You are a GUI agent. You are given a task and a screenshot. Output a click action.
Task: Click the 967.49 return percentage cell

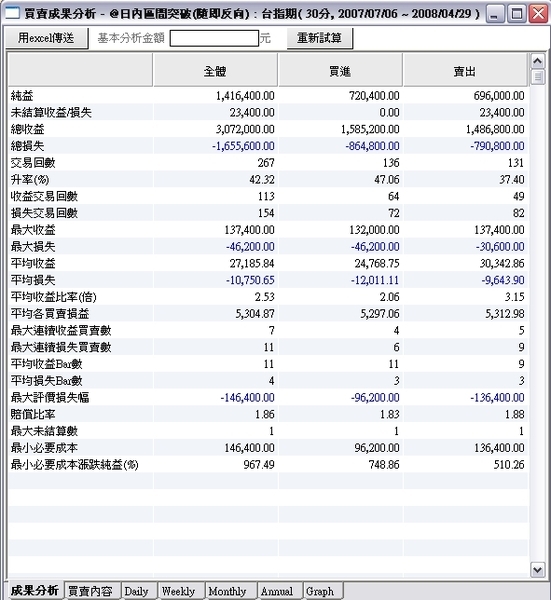pos(259,465)
